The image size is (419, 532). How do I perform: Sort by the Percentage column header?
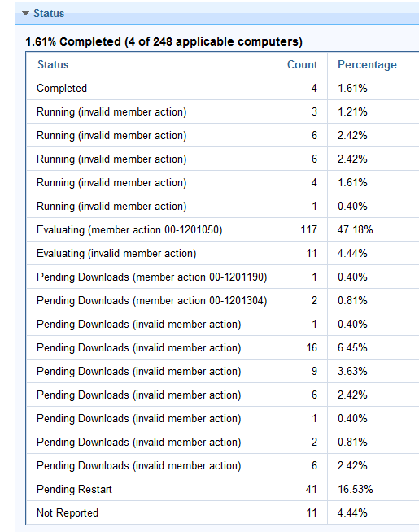click(367, 64)
